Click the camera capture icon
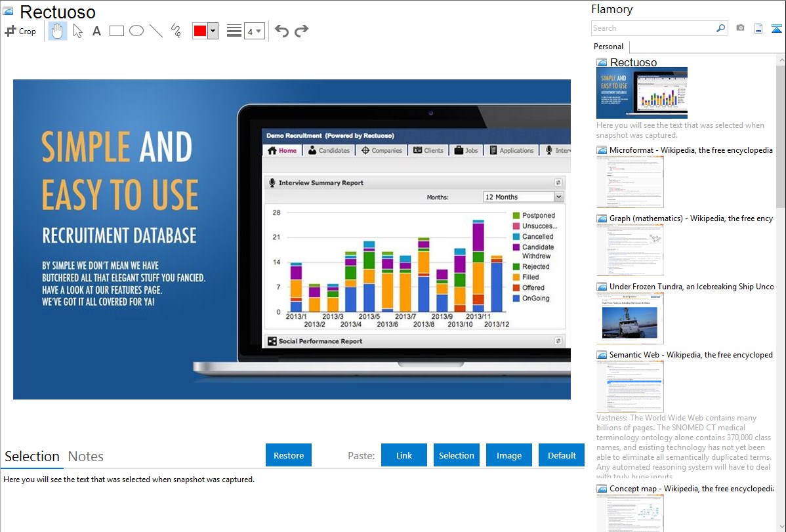This screenshot has height=532, width=786. pyautogui.click(x=740, y=28)
